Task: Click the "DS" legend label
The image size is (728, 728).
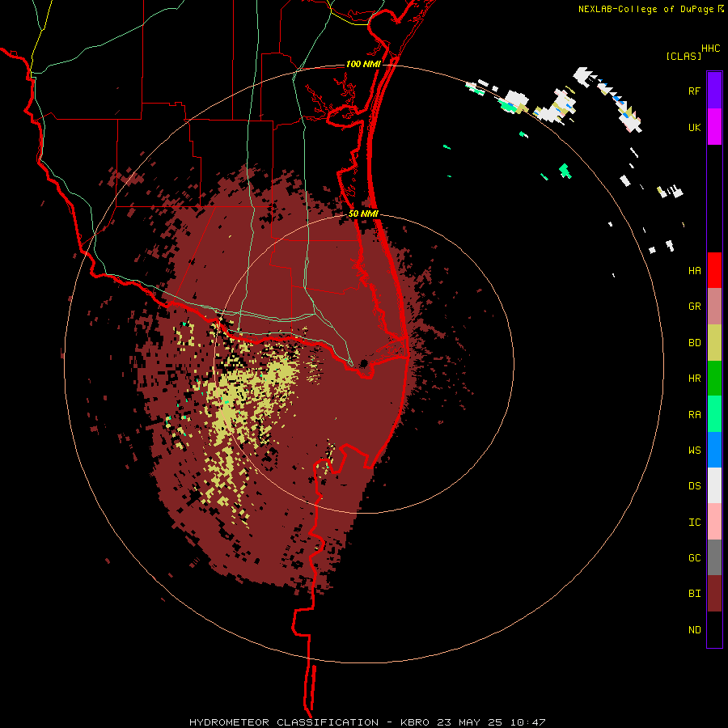Action: pyautogui.click(x=694, y=486)
